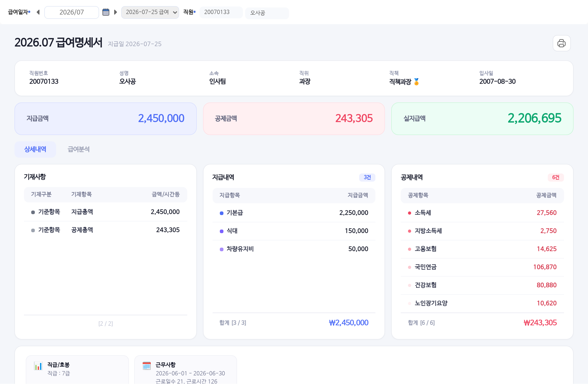This screenshot has height=384, width=588.
Task: Click the 금액/시간등 column header
Action: [x=166, y=194]
